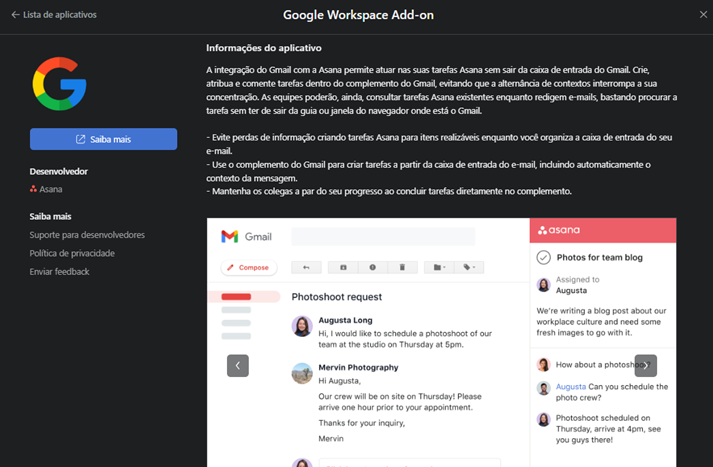
Task: Open Política de privacidade link
Action: point(72,253)
